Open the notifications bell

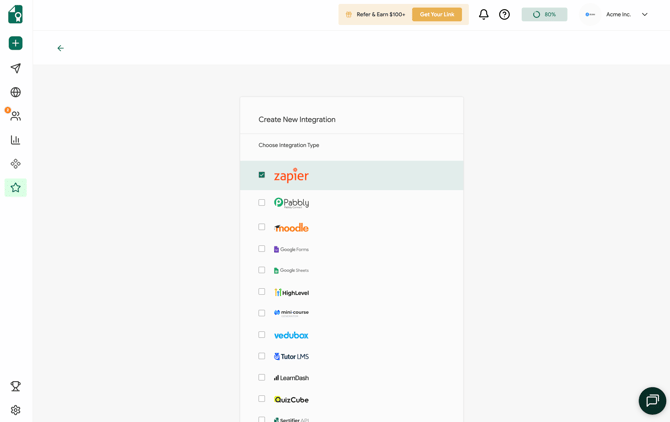483,15
